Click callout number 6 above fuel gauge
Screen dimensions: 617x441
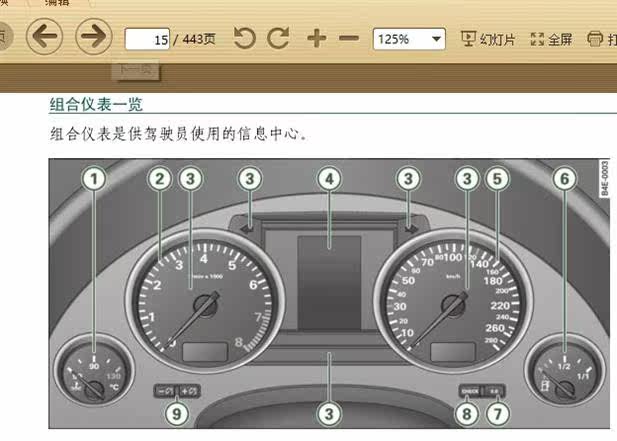tap(565, 179)
